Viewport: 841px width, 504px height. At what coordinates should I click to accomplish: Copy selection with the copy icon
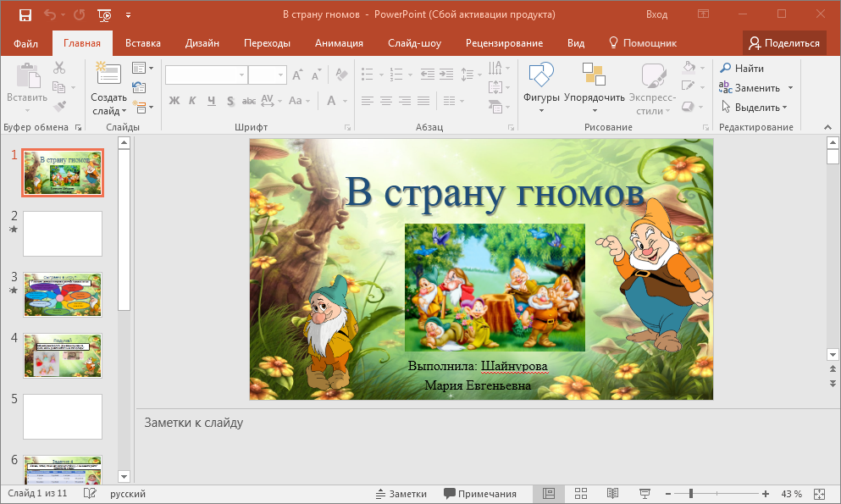coord(59,87)
